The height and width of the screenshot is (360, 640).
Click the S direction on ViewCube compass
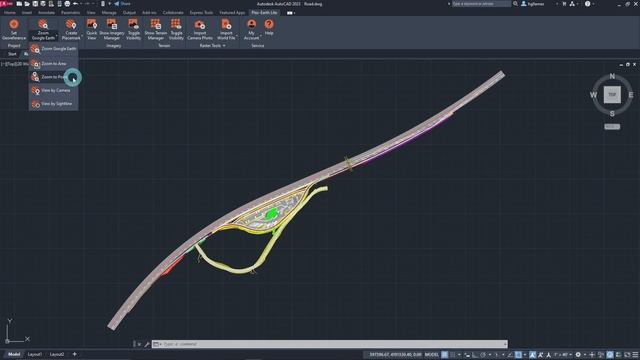[x=612, y=113]
